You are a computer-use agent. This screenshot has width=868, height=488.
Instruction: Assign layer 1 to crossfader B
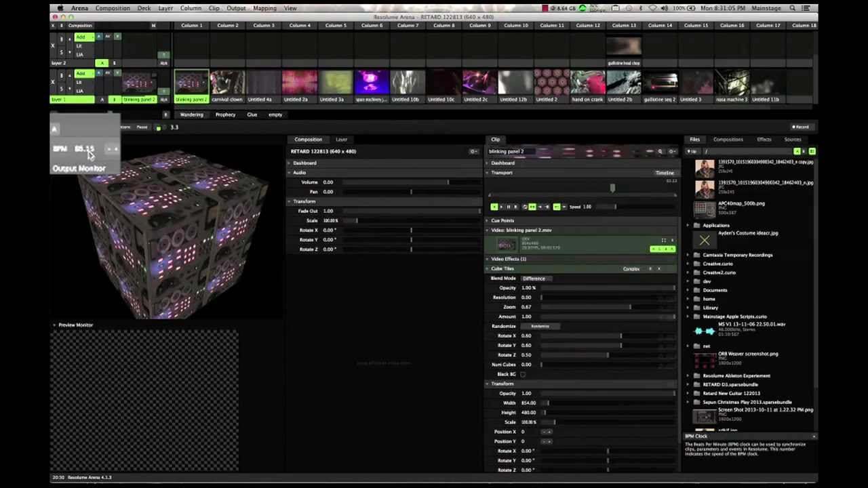tap(114, 100)
